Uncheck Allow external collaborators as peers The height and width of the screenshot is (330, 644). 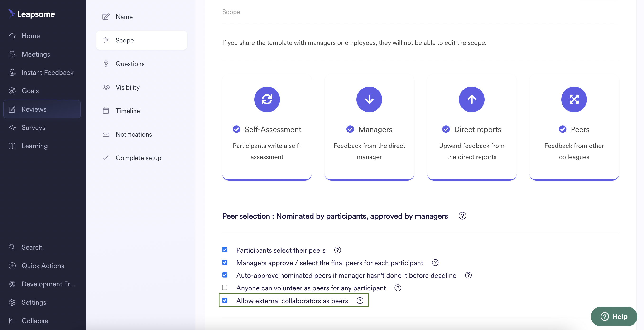(225, 300)
